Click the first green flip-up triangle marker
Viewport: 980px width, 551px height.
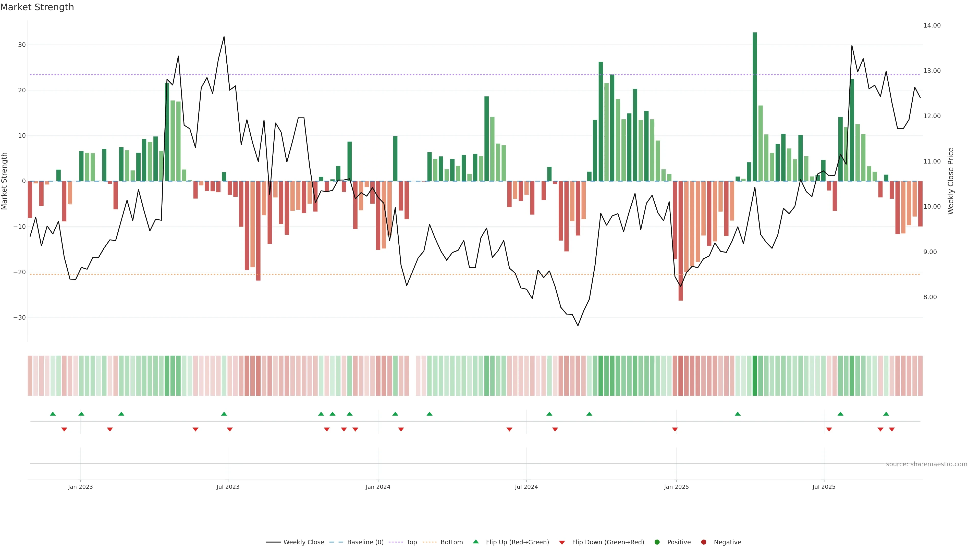[53, 414]
